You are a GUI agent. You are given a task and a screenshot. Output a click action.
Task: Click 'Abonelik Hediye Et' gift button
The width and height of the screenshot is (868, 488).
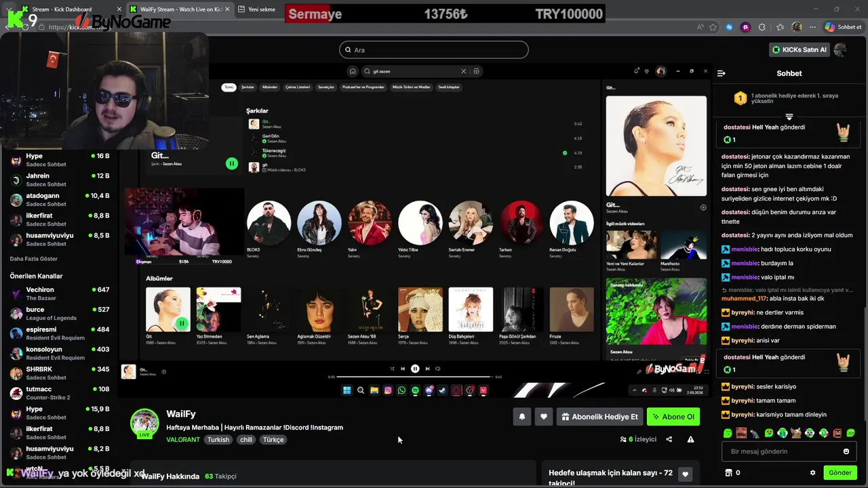pyautogui.click(x=599, y=417)
